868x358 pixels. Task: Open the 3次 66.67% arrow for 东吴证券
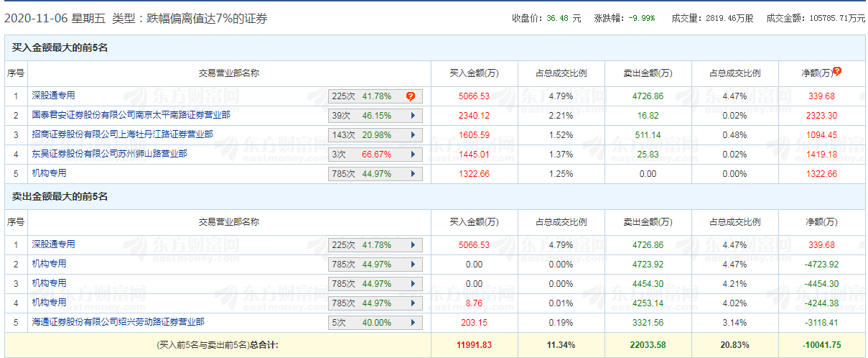click(x=413, y=154)
